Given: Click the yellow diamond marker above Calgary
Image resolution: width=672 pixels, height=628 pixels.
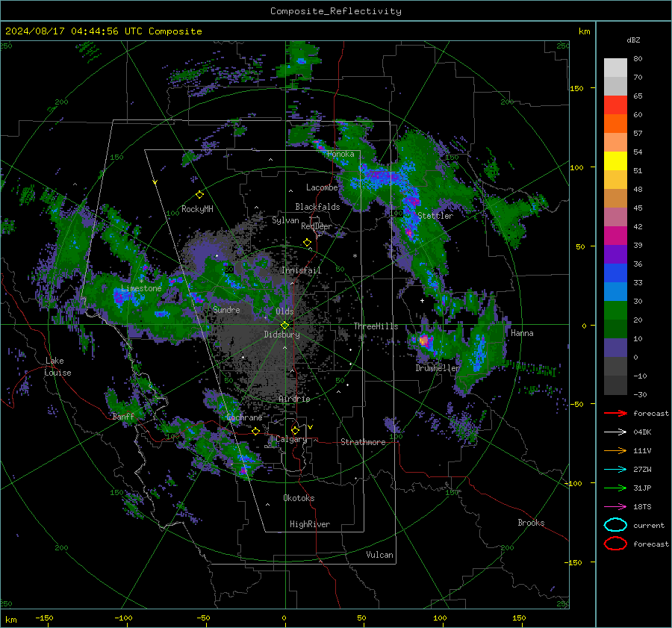Looking at the screenshot, I should point(295,430).
